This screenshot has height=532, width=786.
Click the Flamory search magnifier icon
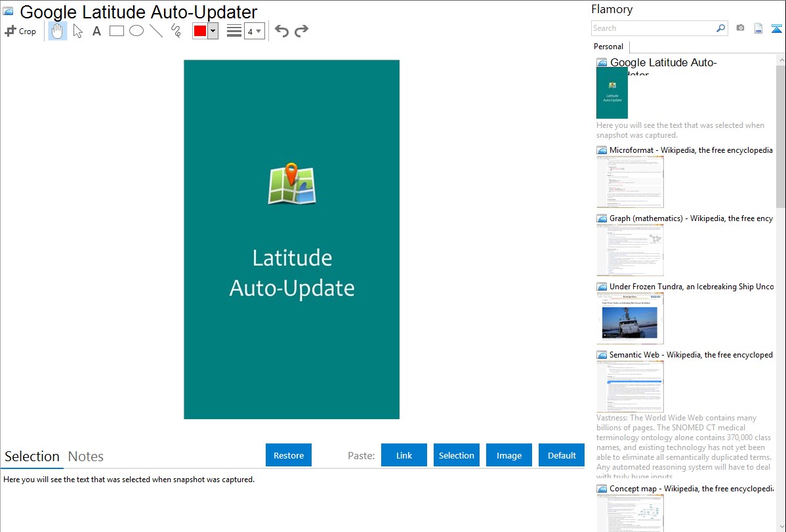pyautogui.click(x=720, y=28)
